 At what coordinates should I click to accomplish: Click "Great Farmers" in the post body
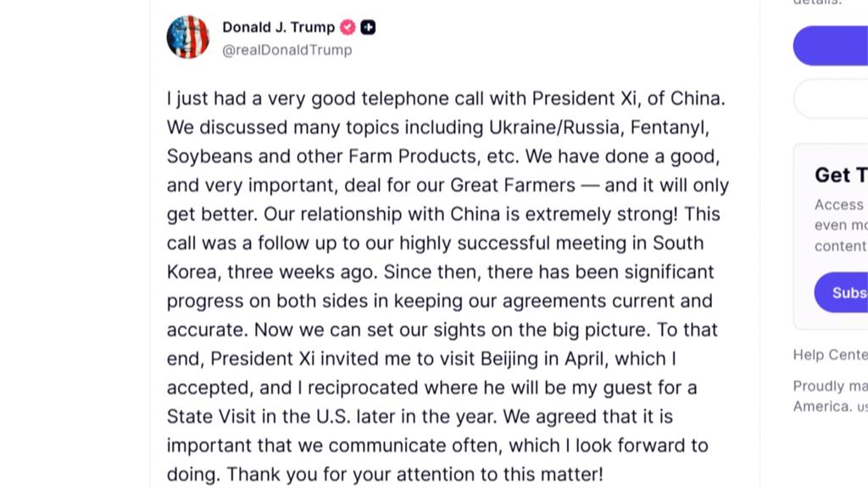[x=513, y=186]
